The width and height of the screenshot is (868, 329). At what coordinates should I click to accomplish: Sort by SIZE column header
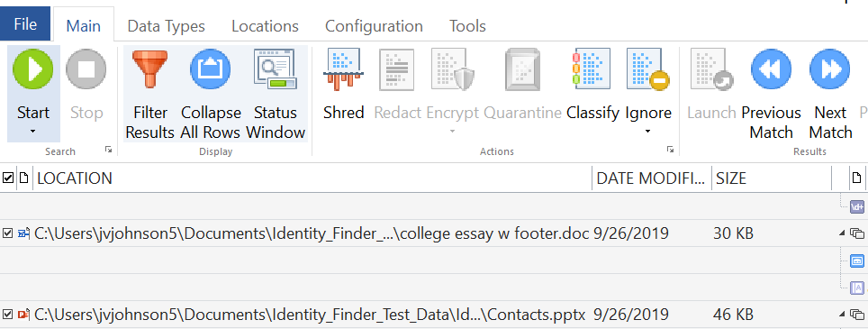731,178
